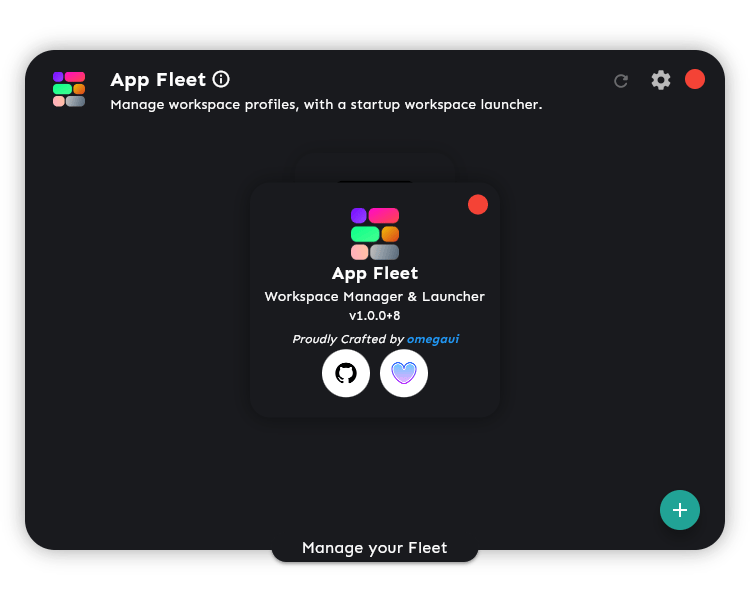The image size is (750, 600).
Task: Click the "App Fleet" title in the dialog
Action: (x=375, y=273)
